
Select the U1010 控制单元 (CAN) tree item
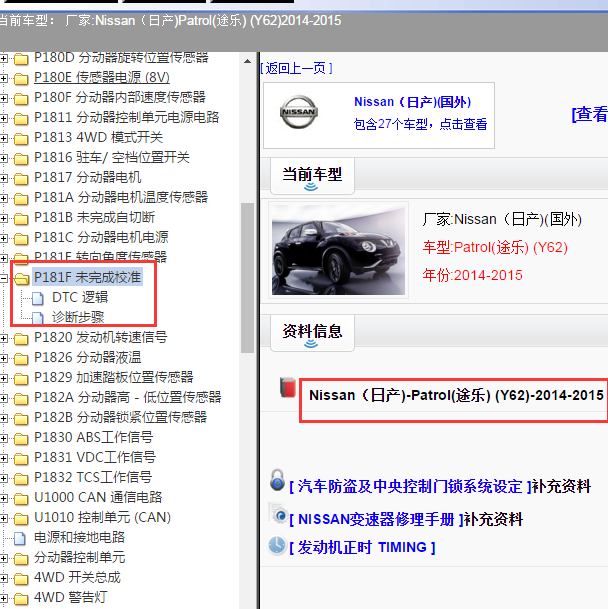pyautogui.click(x=103, y=517)
